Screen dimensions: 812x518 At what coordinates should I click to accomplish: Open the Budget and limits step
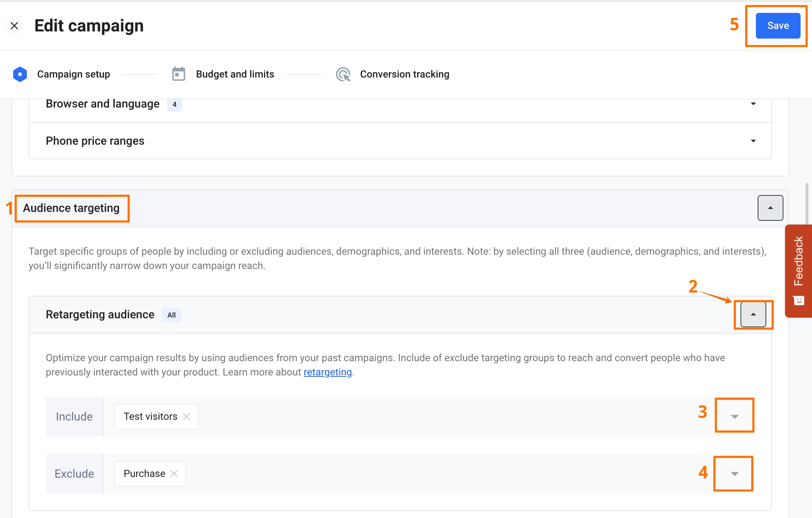click(x=235, y=74)
